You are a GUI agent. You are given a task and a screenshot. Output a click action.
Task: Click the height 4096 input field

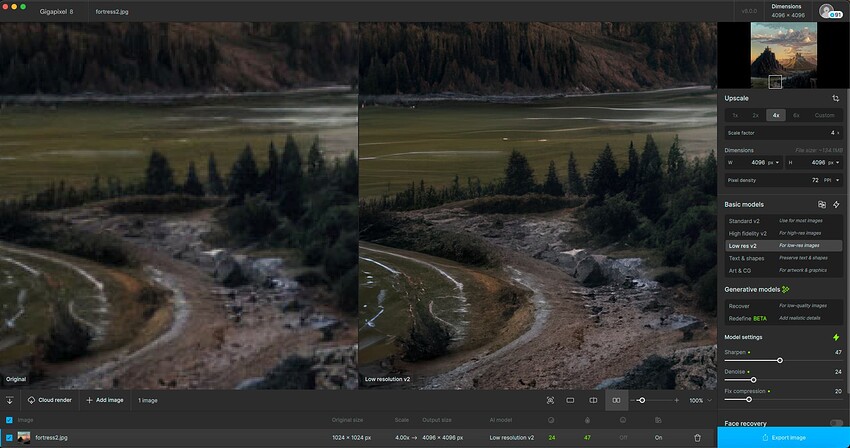(813, 163)
